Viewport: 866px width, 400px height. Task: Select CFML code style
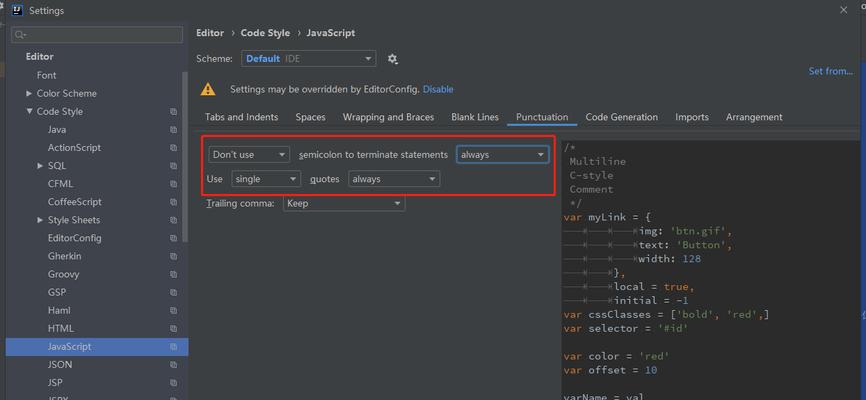(x=60, y=184)
